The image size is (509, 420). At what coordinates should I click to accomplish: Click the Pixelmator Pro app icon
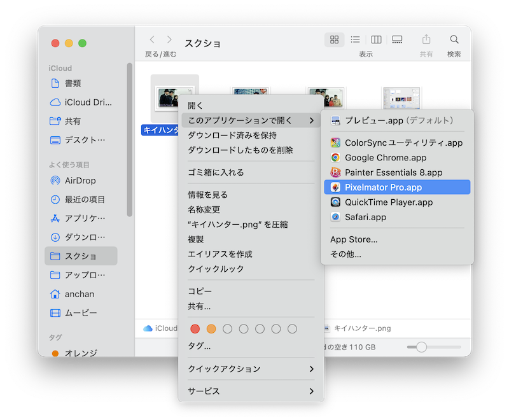click(x=335, y=187)
